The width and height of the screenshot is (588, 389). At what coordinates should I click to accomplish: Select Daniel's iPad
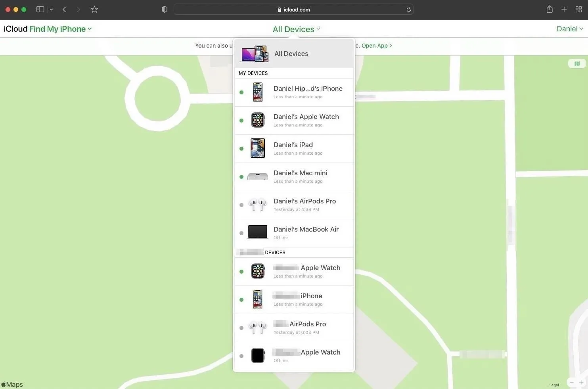294,149
